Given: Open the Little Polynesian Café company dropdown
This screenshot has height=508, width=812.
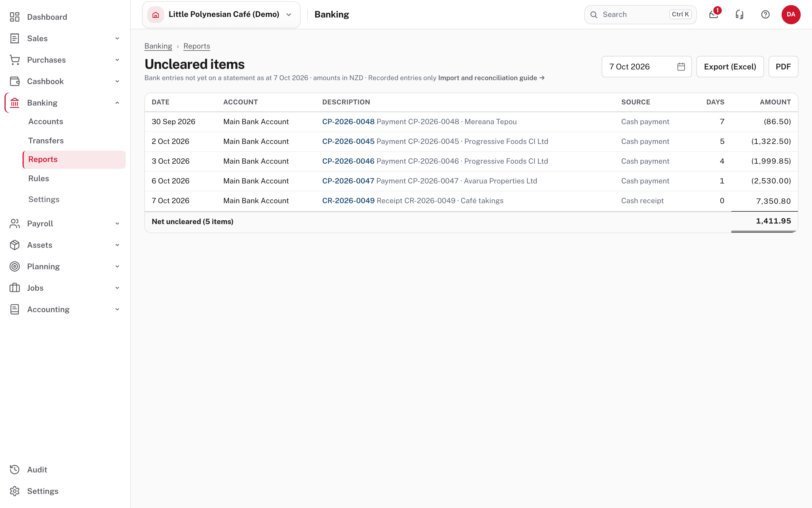Looking at the screenshot, I should click(x=221, y=14).
